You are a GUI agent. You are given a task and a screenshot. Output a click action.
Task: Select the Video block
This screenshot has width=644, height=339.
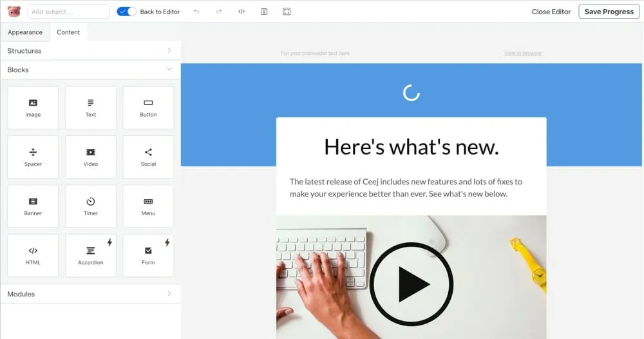click(91, 157)
